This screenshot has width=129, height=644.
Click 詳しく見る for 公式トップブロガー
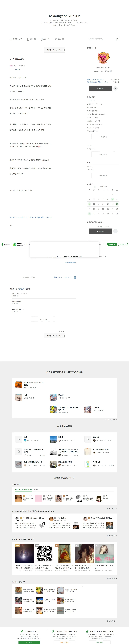tap(64, 642)
